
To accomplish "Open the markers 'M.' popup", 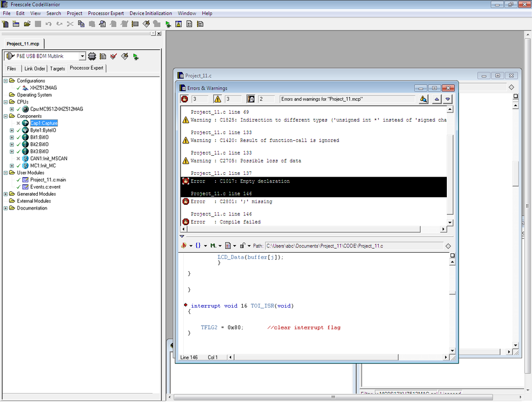I will [x=216, y=246].
